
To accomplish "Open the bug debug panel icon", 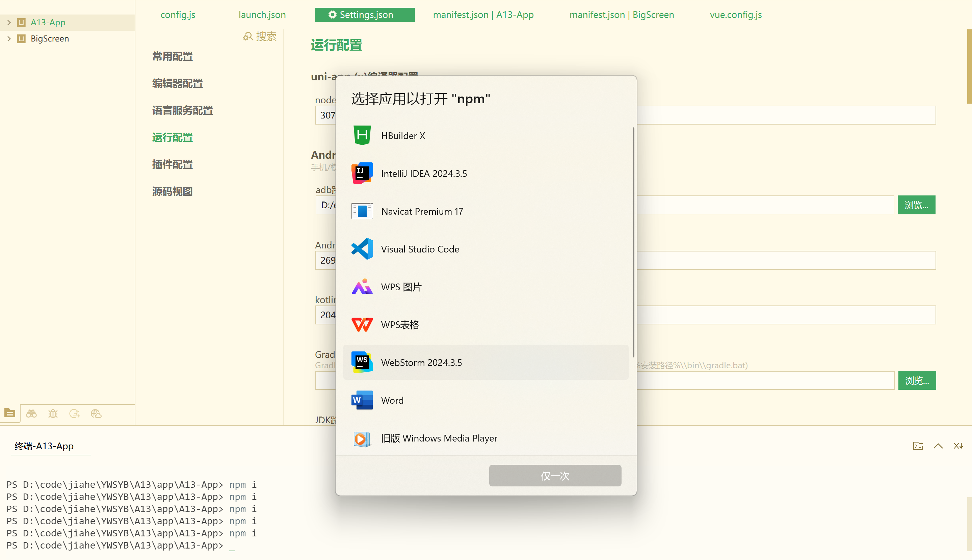I will (x=53, y=414).
